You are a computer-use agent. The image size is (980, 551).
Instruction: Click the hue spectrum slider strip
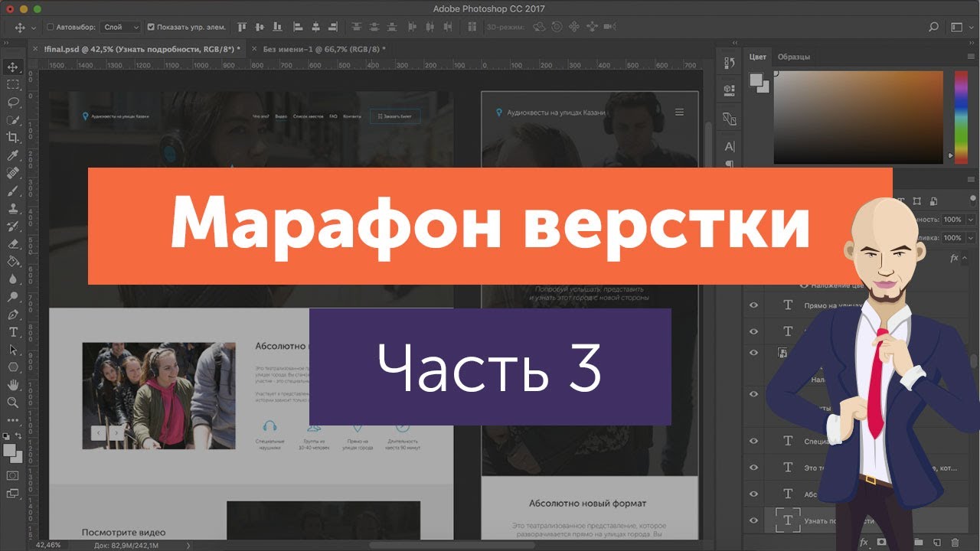coord(962,117)
